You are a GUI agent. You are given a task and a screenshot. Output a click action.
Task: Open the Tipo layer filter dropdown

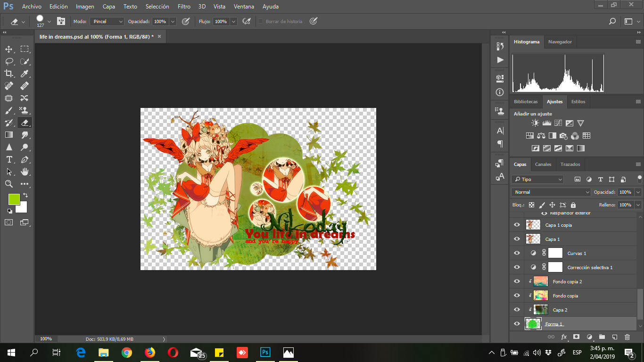click(537, 179)
